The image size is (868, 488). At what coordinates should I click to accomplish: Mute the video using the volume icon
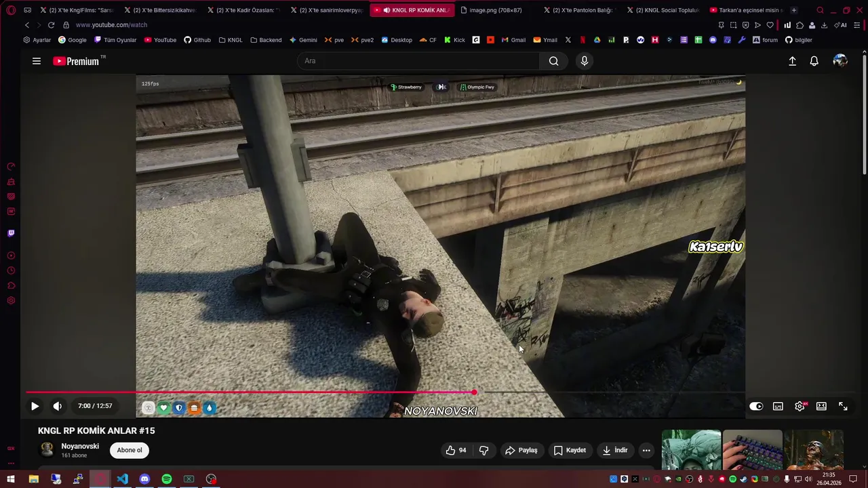[58, 406]
